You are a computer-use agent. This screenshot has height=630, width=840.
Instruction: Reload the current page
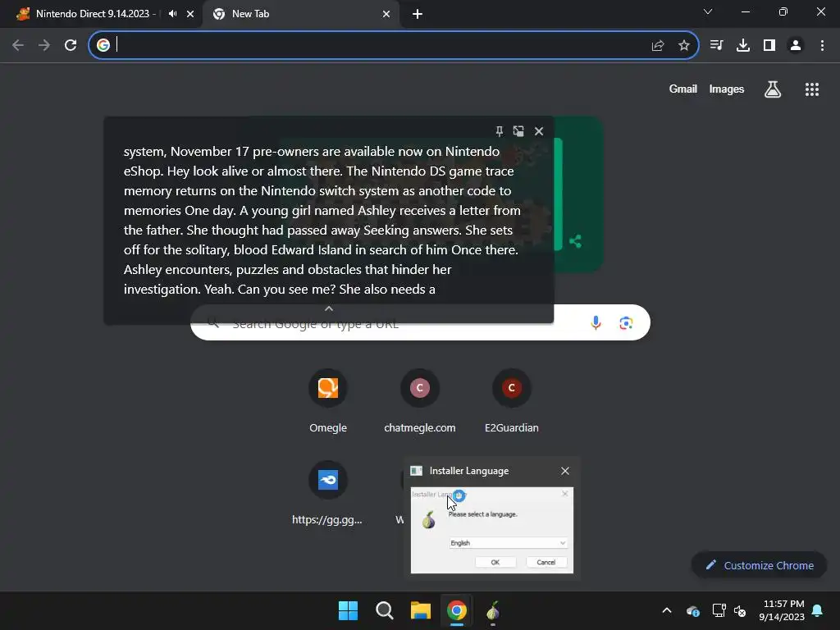(x=71, y=45)
